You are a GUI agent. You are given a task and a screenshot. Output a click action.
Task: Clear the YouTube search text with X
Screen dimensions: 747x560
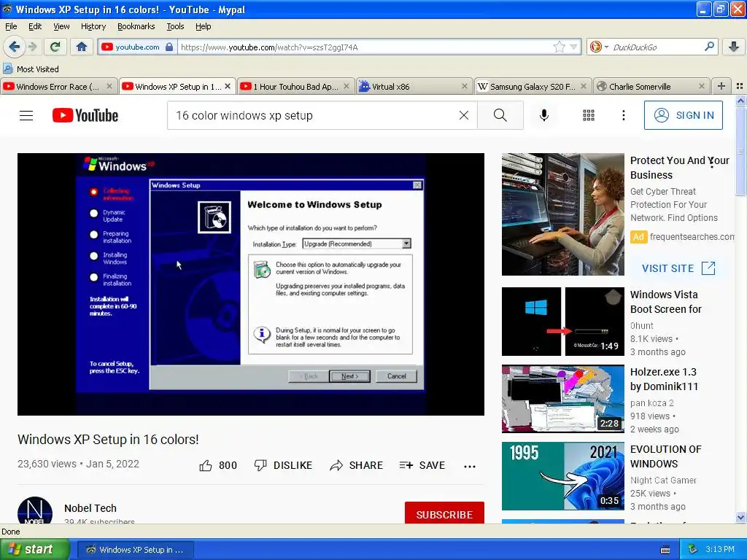(x=464, y=115)
